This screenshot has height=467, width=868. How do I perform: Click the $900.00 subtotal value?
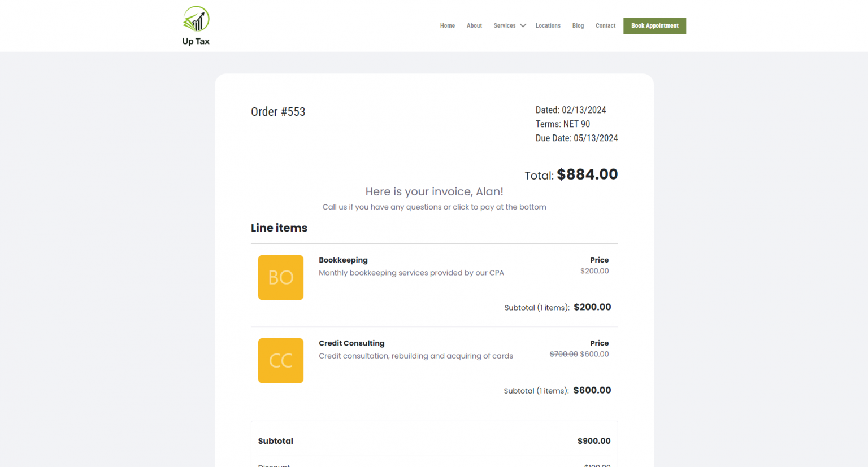pyautogui.click(x=593, y=441)
